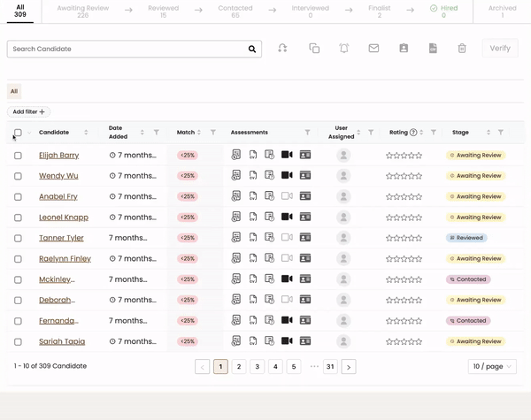531x420 pixels.
Task: Click the alarm bell reminder icon
Action: coord(344,49)
